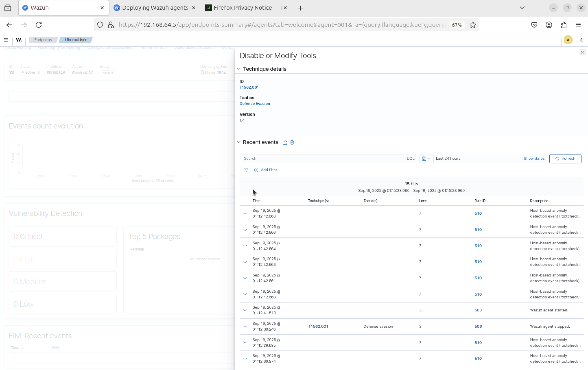Screen dimensions: 588x370
Task: Close the Disable or Modify Tools flyout
Action: 582,52
